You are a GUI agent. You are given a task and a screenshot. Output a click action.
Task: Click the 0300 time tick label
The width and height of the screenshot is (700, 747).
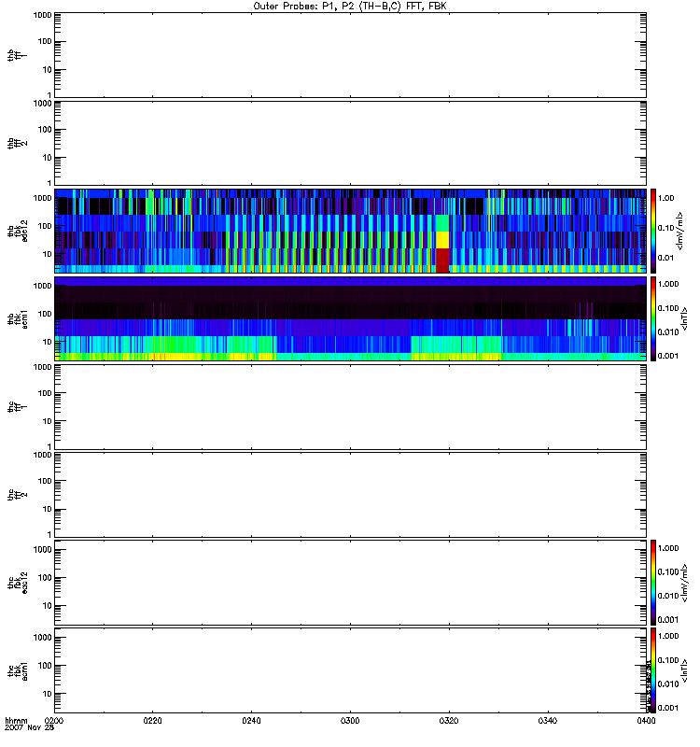[x=350, y=721]
